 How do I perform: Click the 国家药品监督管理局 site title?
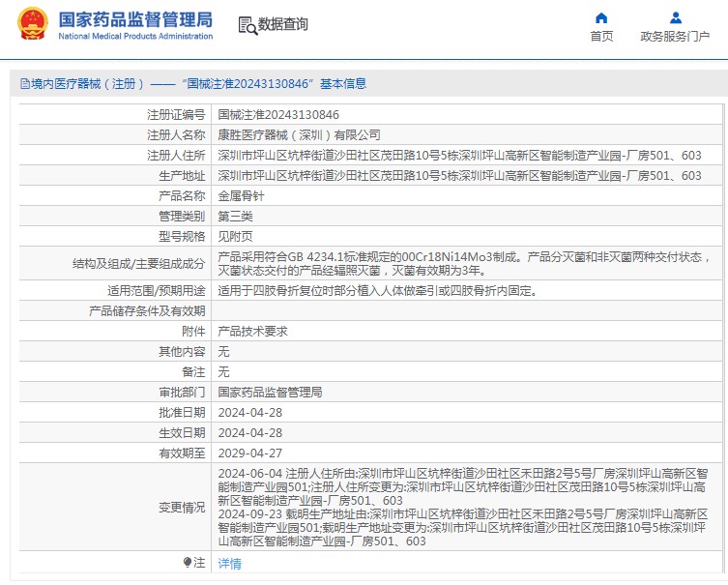pos(135,18)
